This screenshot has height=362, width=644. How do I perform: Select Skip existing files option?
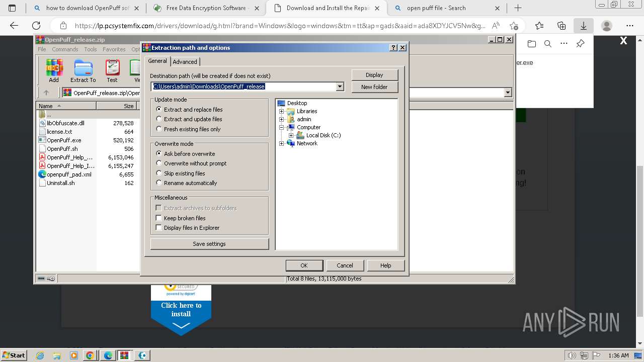(x=181, y=173)
